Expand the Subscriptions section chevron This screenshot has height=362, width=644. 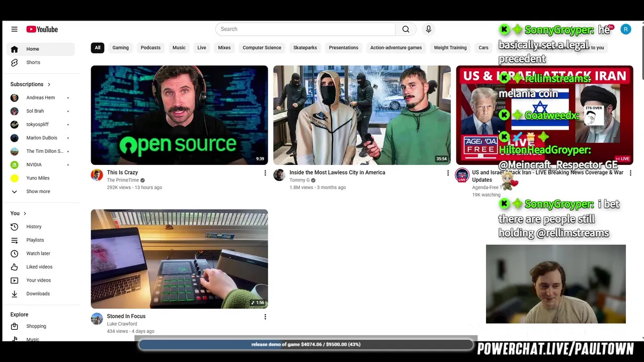tap(49, 84)
